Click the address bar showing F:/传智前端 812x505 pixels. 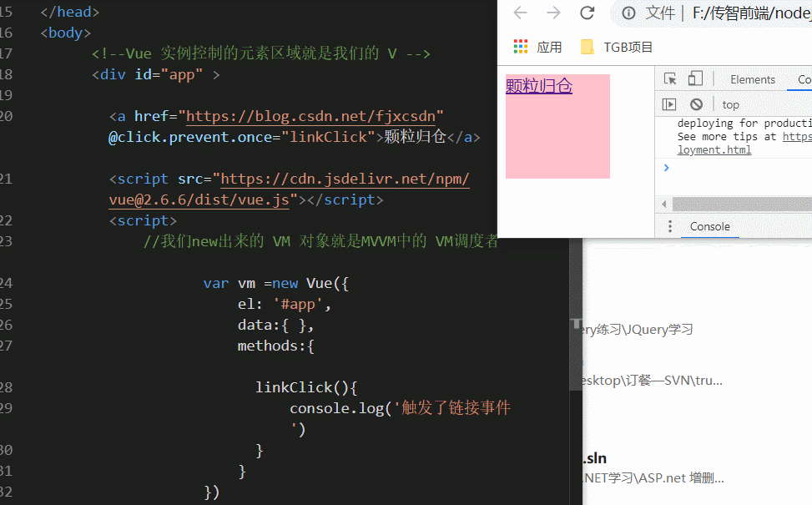[x=751, y=13]
